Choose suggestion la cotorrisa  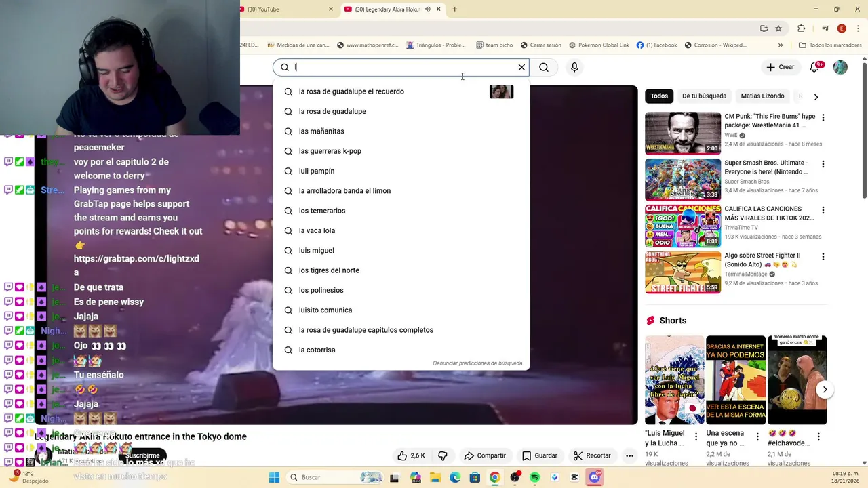[401, 350]
